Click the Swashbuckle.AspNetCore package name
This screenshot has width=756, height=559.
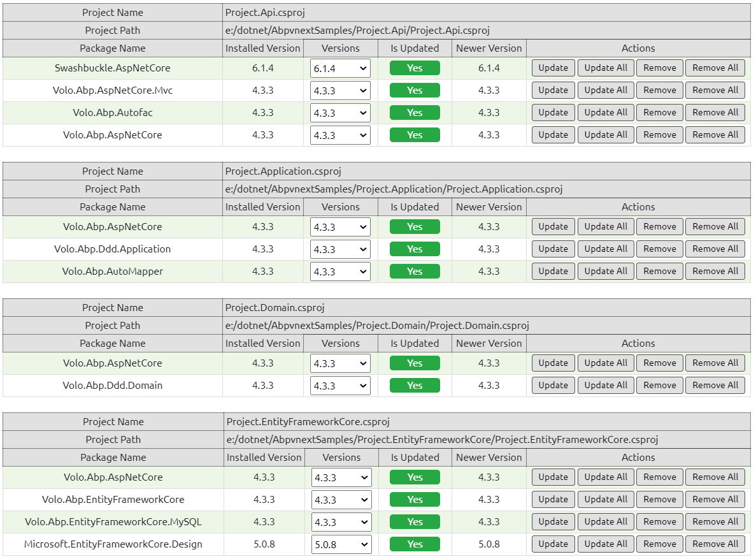[x=112, y=68]
